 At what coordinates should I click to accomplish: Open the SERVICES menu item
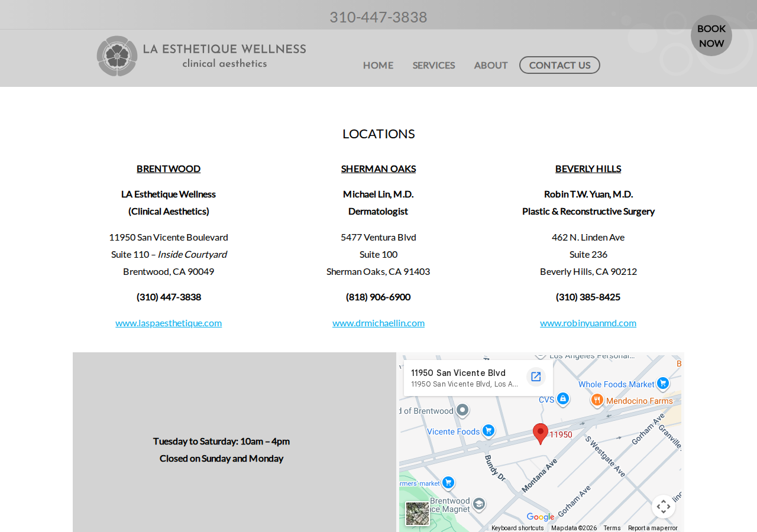point(434,65)
